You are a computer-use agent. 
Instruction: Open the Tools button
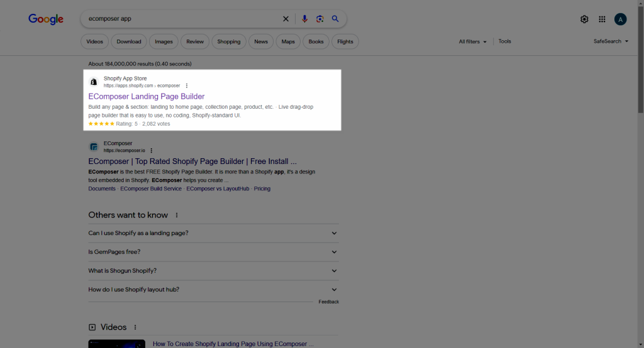(x=504, y=41)
